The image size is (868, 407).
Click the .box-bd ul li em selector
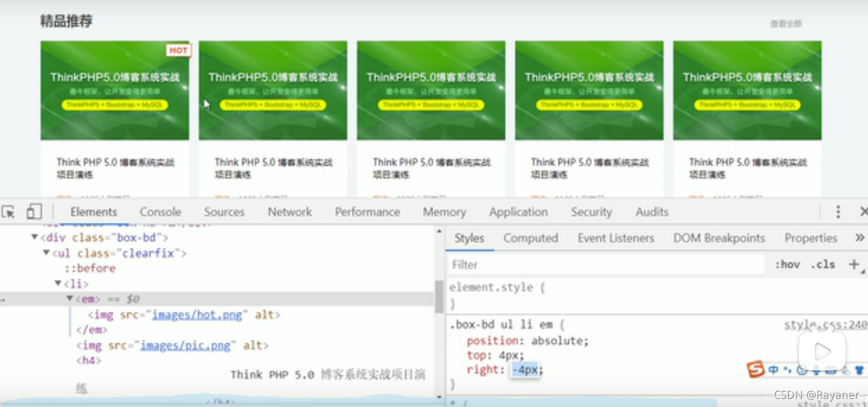pyautogui.click(x=501, y=325)
